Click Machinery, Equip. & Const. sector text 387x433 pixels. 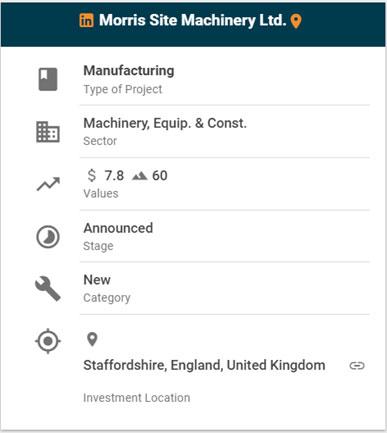point(165,123)
